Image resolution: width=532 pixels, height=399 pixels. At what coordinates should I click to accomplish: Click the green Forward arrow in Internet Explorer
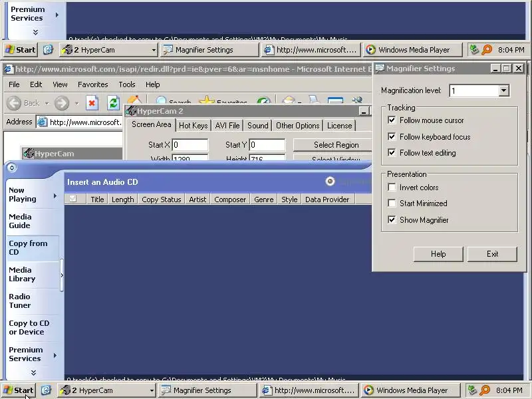(x=62, y=103)
